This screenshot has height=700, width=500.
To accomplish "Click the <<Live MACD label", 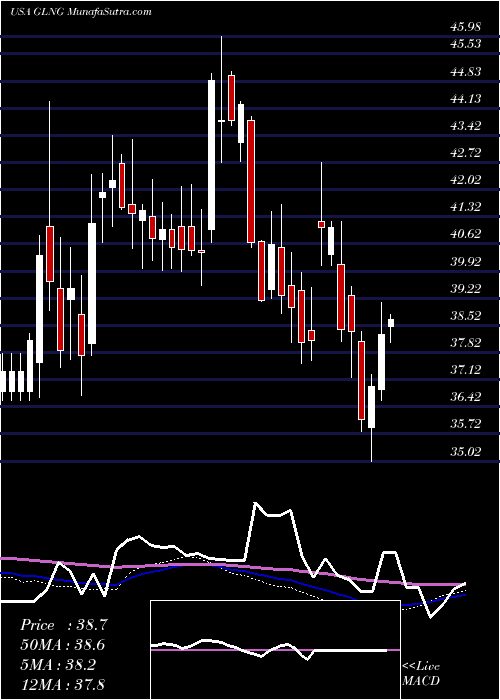I will (x=421, y=674).
